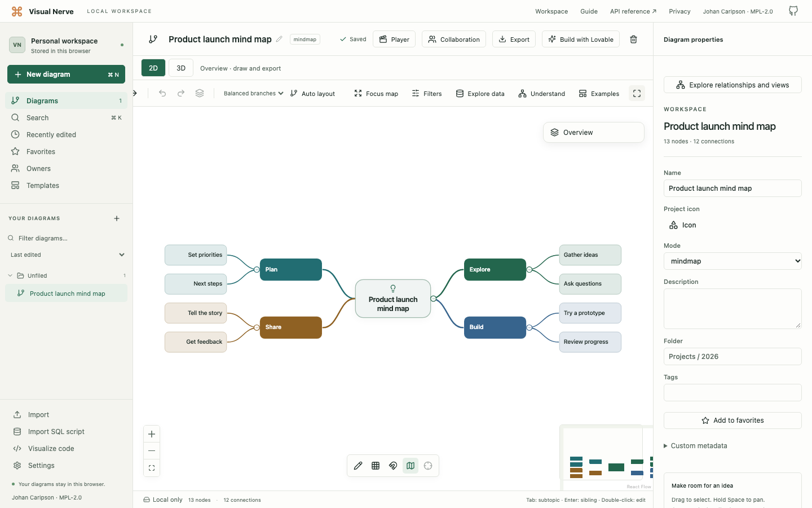Open Import from the sidebar
812x508 pixels.
click(x=67, y=415)
